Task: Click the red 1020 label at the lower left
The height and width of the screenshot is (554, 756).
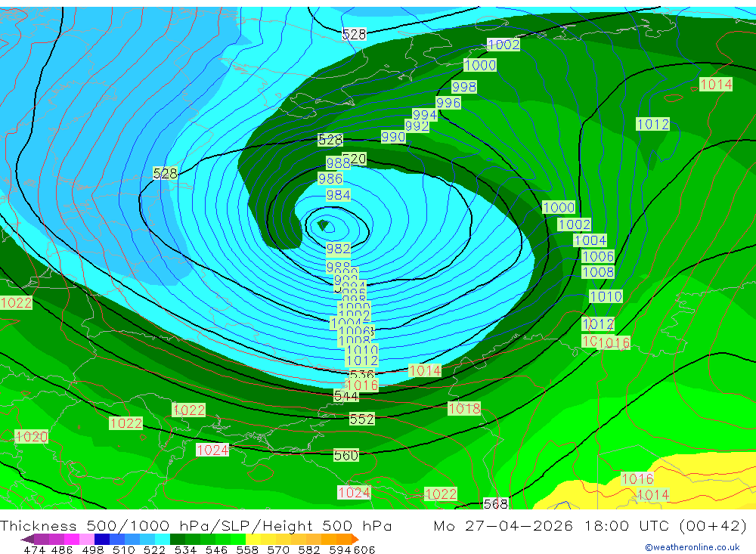Action: (x=32, y=437)
